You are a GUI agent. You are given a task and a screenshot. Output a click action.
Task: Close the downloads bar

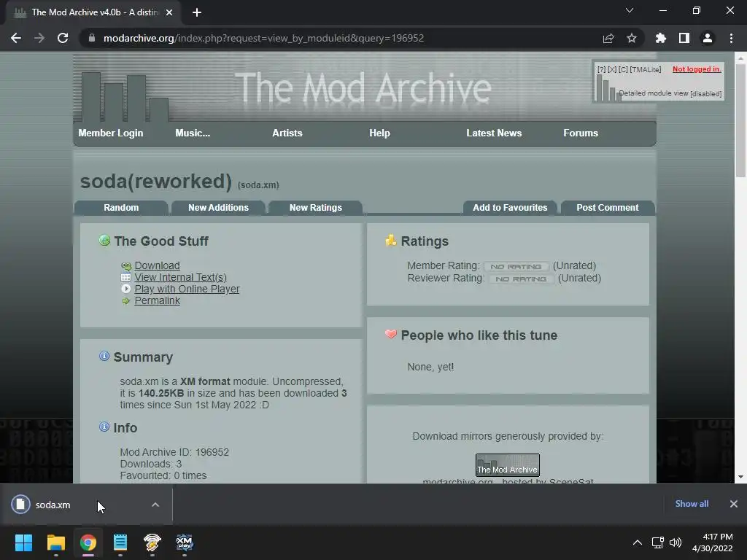[x=734, y=504]
